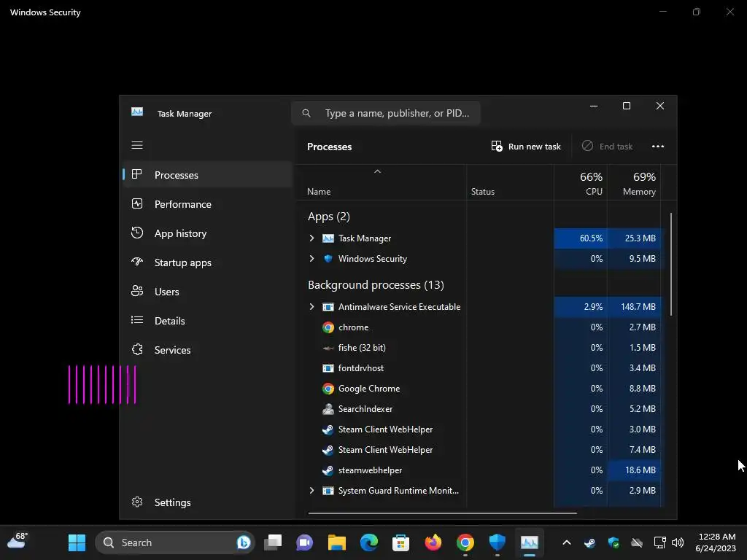The height and width of the screenshot is (560, 747).
Task: Click the Background processes (13) heading
Action: point(376,285)
